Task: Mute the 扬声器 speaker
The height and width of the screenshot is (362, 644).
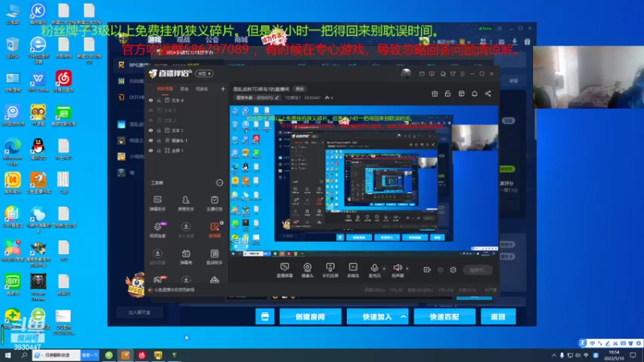Action: (x=397, y=270)
